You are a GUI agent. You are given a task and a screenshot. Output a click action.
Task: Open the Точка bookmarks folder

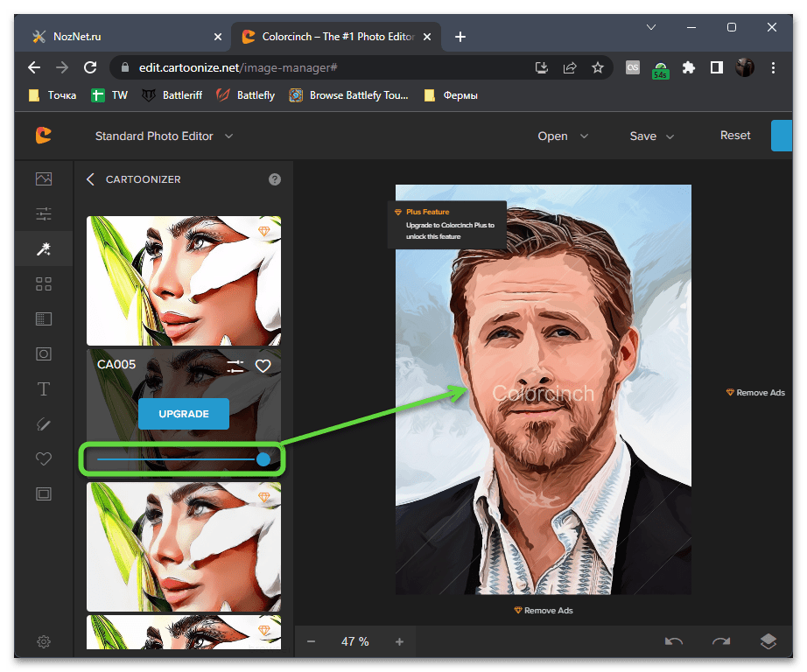[53, 95]
